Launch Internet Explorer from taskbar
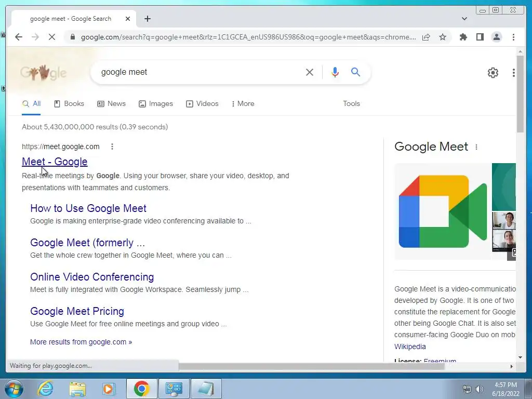This screenshot has width=532, height=399. click(x=46, y=389)
